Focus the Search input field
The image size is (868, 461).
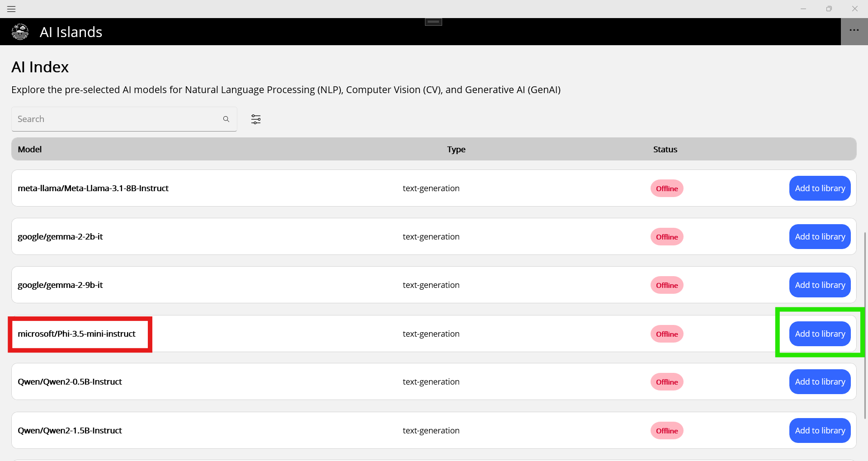124,119
